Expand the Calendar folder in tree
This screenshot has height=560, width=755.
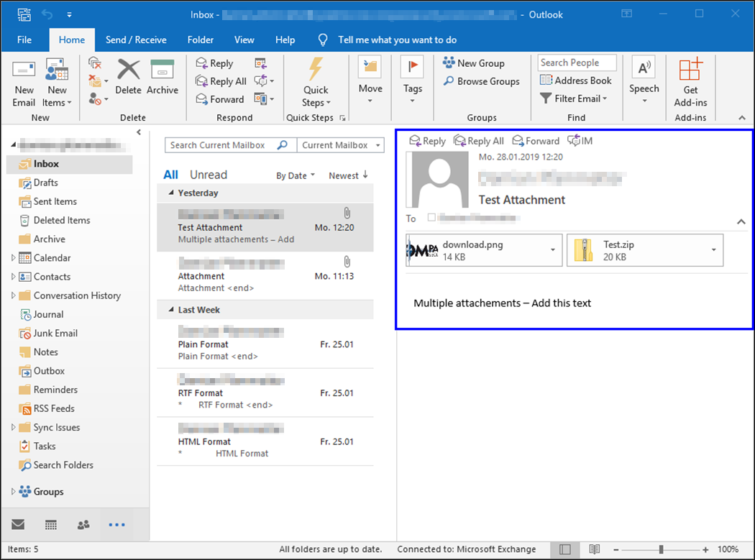click(13, 258)
